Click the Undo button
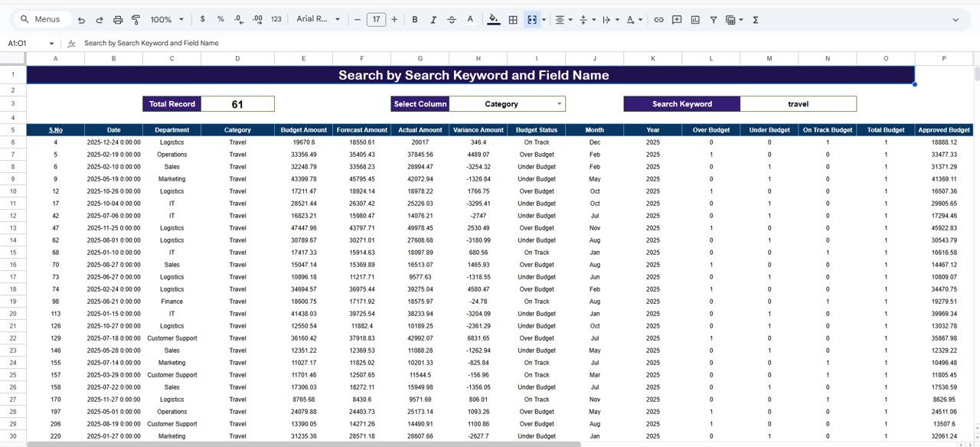Screen dimensions: 980x447 coord(80,19)
